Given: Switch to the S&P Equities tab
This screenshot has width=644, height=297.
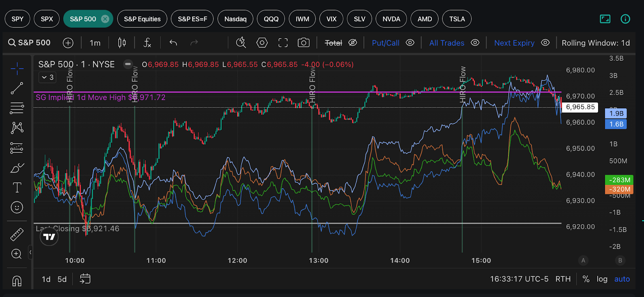Looking at the screenshot, I should pos(142,19).
